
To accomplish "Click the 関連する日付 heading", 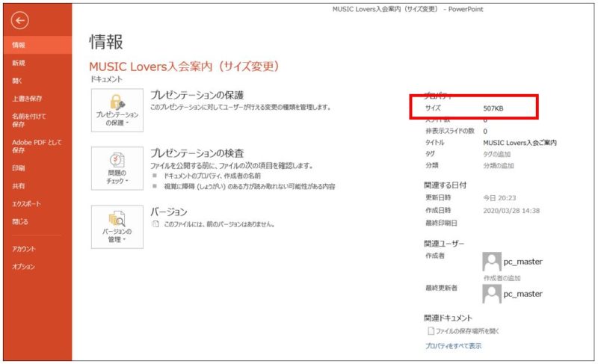I will click(445, 185).
